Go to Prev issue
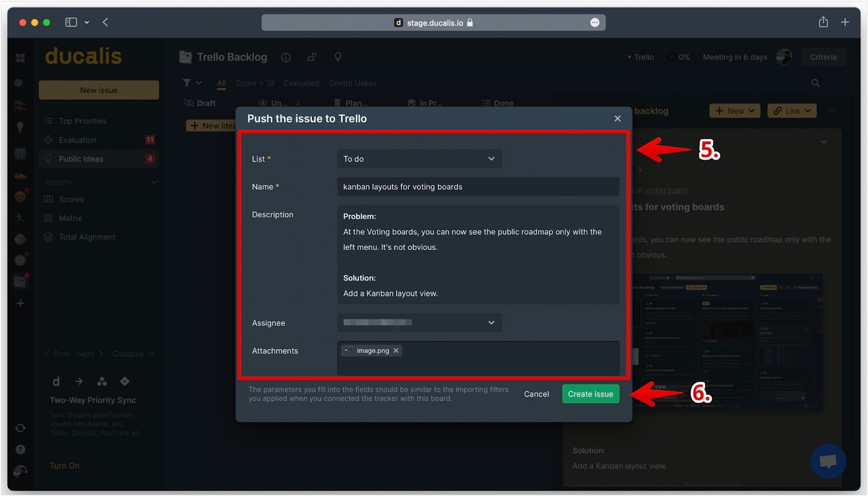The height and width of the screenshot is (496, 868). (x=57, y=353)
